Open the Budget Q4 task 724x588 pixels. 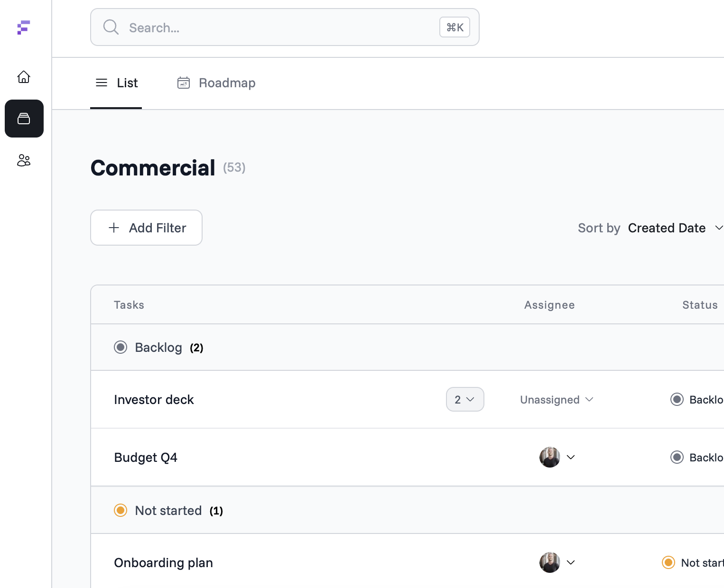pyautogui.click(x=146, y=457)
